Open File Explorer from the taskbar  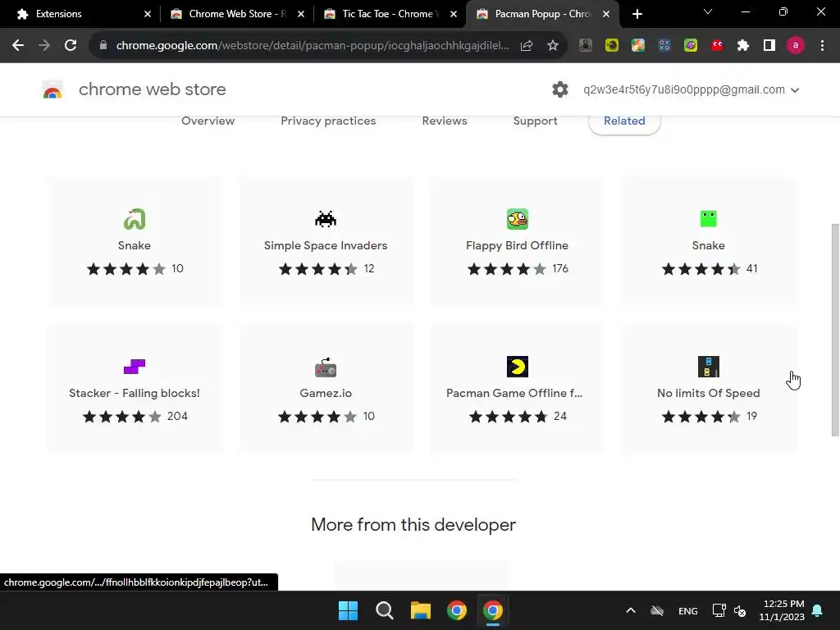pyautogui.click(x=421, y=610)
